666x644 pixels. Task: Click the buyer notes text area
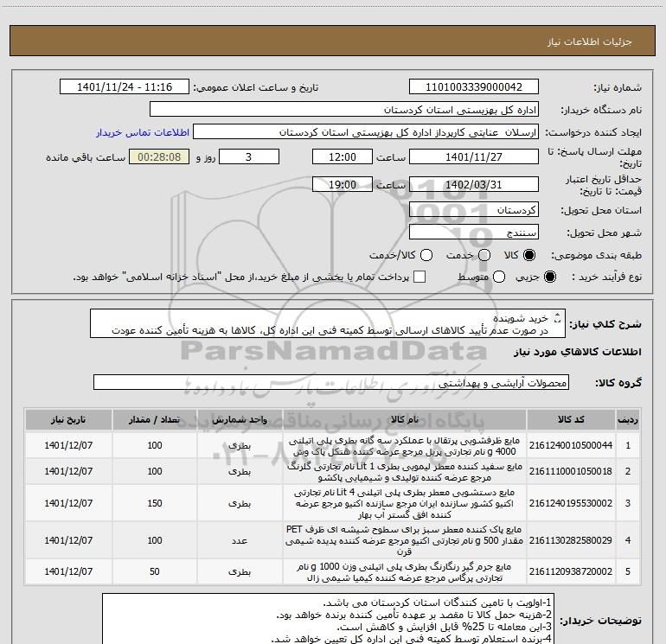(329, 620)
